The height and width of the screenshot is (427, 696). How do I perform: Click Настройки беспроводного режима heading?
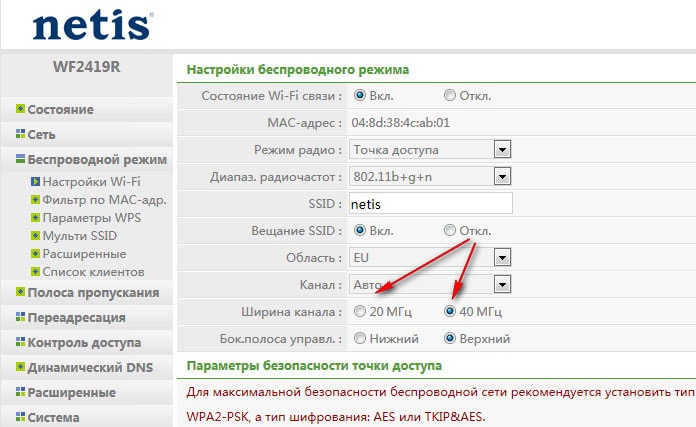pos(298,70)
